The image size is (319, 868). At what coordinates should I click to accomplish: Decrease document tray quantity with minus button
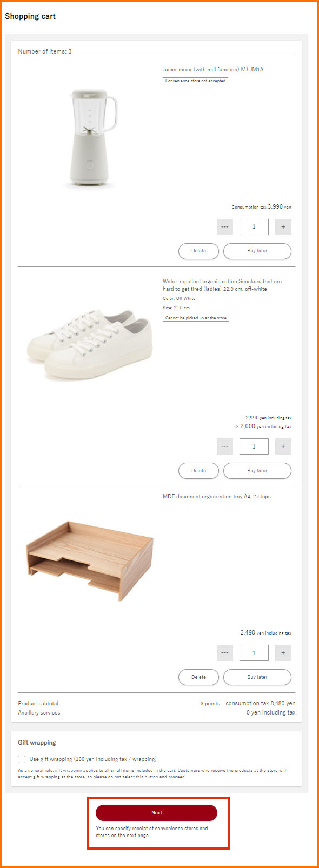coord(225,653)
